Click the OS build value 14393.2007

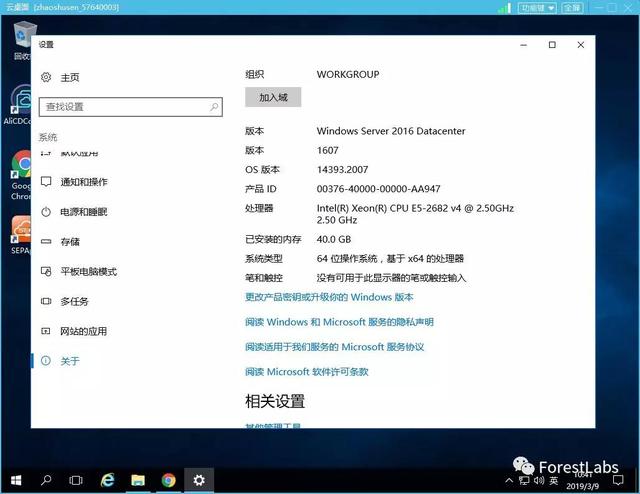(x=342, y=169)
